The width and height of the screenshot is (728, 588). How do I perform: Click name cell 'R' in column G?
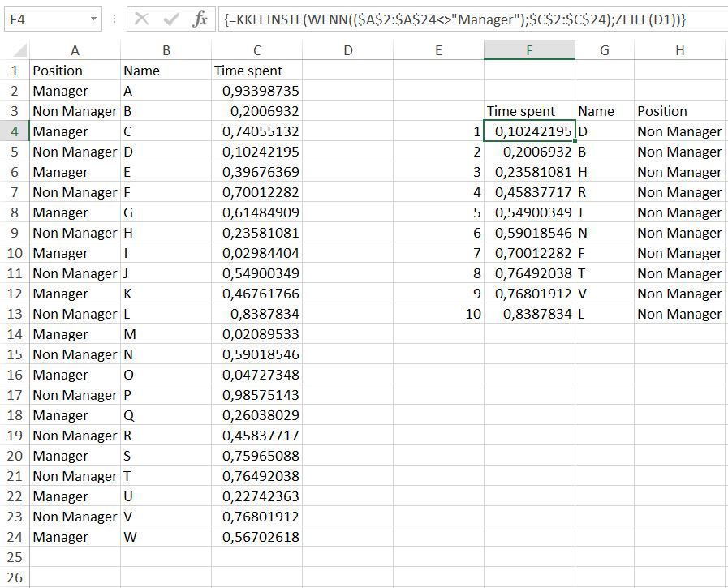pyautogui.click(x=605, y=192)
